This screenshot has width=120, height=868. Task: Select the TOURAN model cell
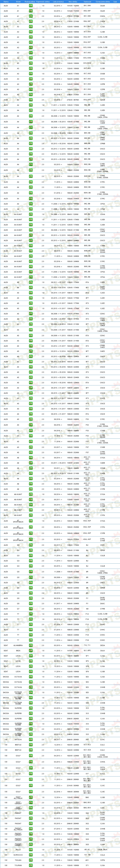tap(18, 865)
